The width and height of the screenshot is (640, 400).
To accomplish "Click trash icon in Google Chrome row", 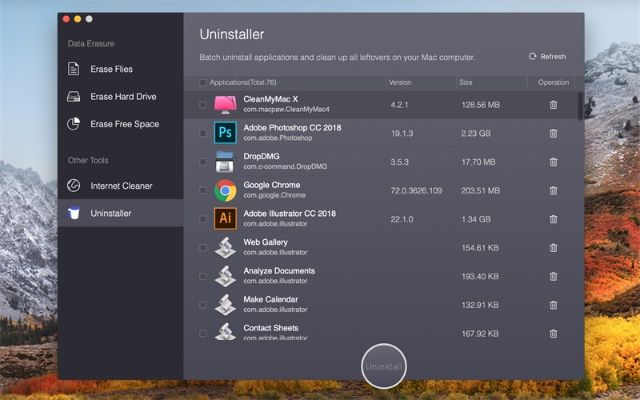I will (x=553, y=190).
